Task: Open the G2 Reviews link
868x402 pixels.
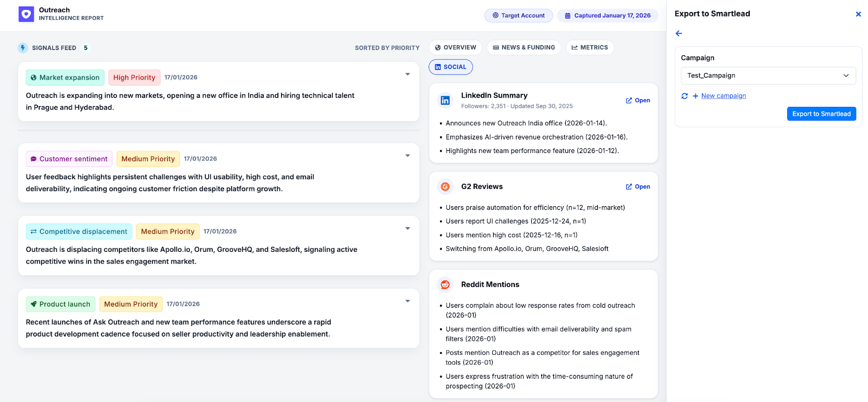Action: (x=638, y=187)
